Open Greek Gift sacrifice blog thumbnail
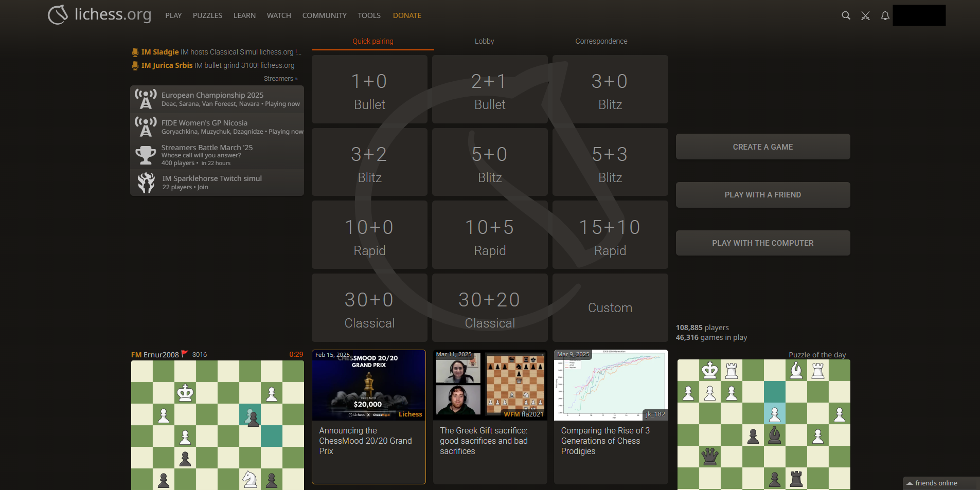980x490 pixels. pos(490,386)
